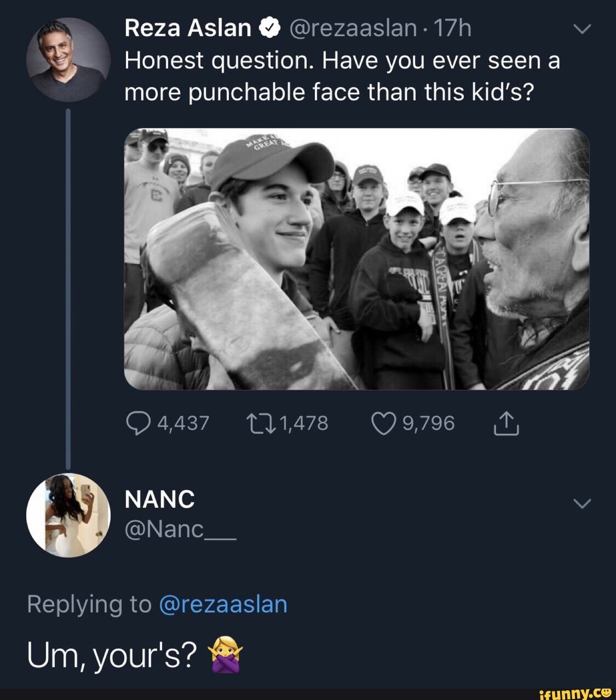Click the Reza Aslan display name
This screenshot has height=700, width=616.
click(188, 29)
